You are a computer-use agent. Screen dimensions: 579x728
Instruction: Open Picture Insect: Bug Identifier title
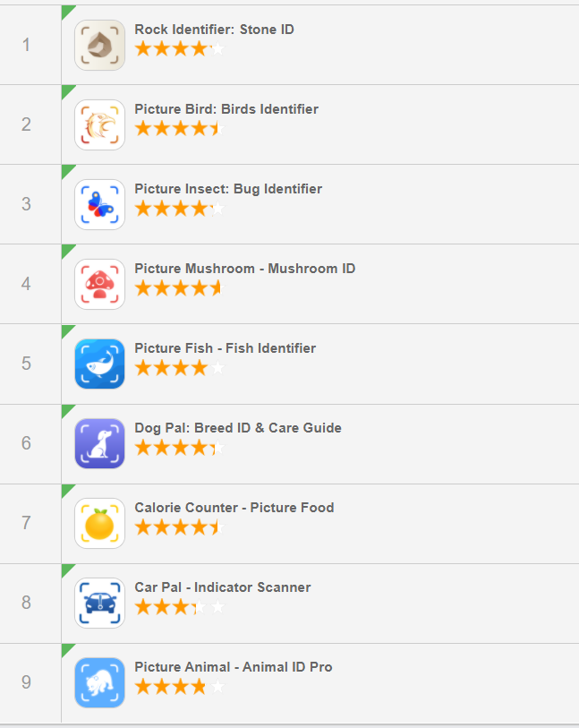pos(227,189)
